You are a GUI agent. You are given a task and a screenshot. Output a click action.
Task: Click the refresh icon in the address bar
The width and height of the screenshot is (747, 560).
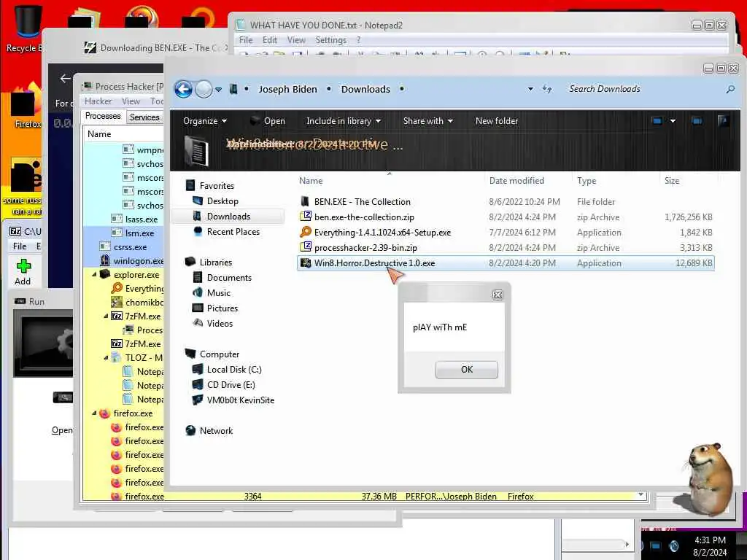click(x=547, y=89)
